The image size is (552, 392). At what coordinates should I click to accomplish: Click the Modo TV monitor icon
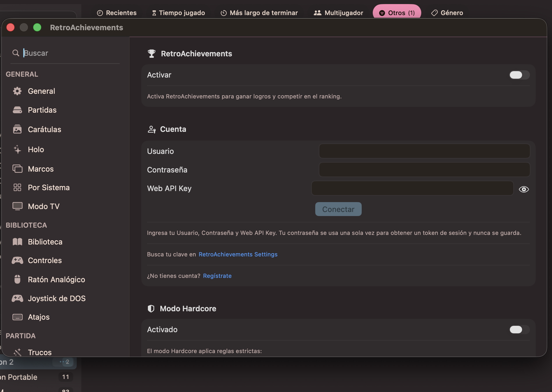tap(17, 206)
